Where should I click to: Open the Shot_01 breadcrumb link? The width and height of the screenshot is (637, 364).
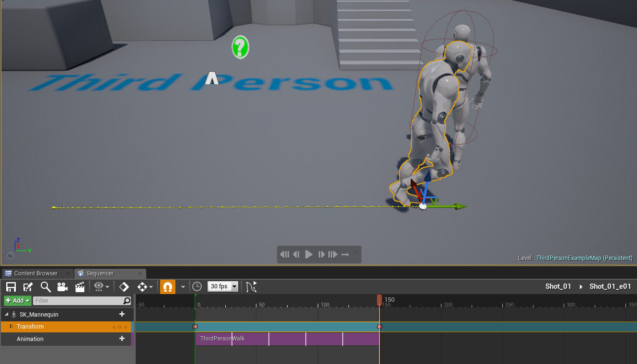pos(558,286)
